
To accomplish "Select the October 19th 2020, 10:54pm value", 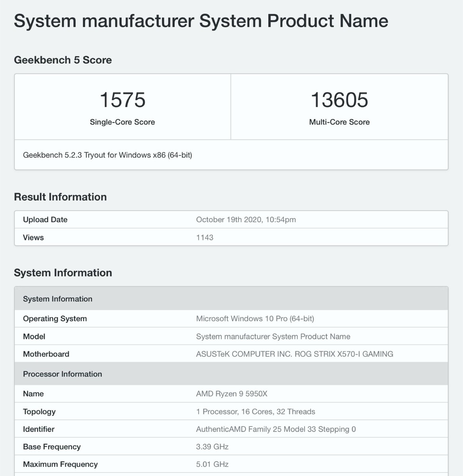I will pos(246,220).
